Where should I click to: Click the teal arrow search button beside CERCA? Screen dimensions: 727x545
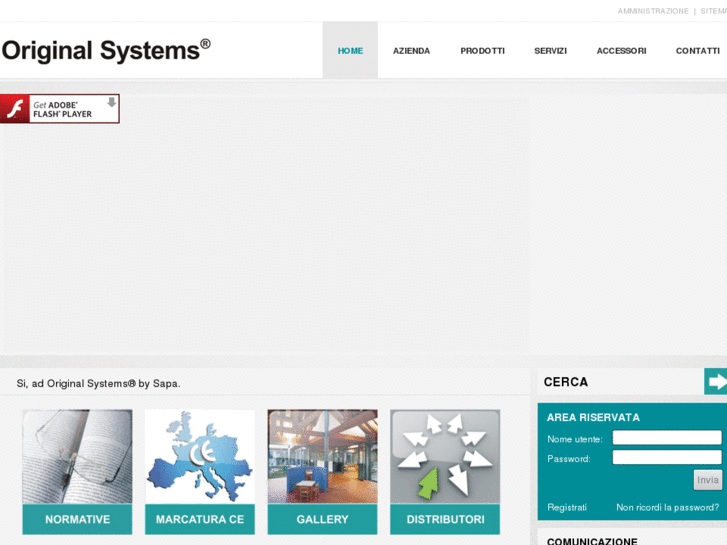pos(715,382)
